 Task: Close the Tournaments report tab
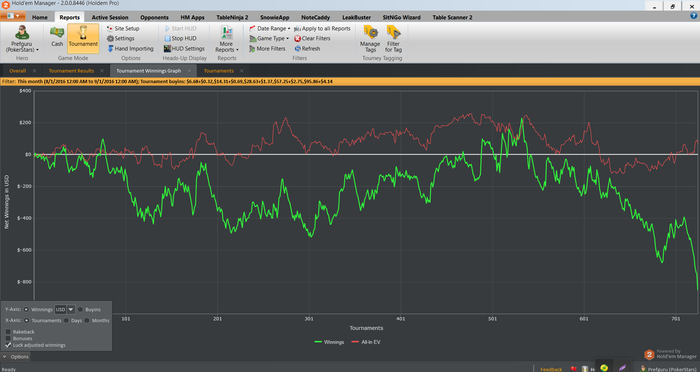(x=242, y=71)
